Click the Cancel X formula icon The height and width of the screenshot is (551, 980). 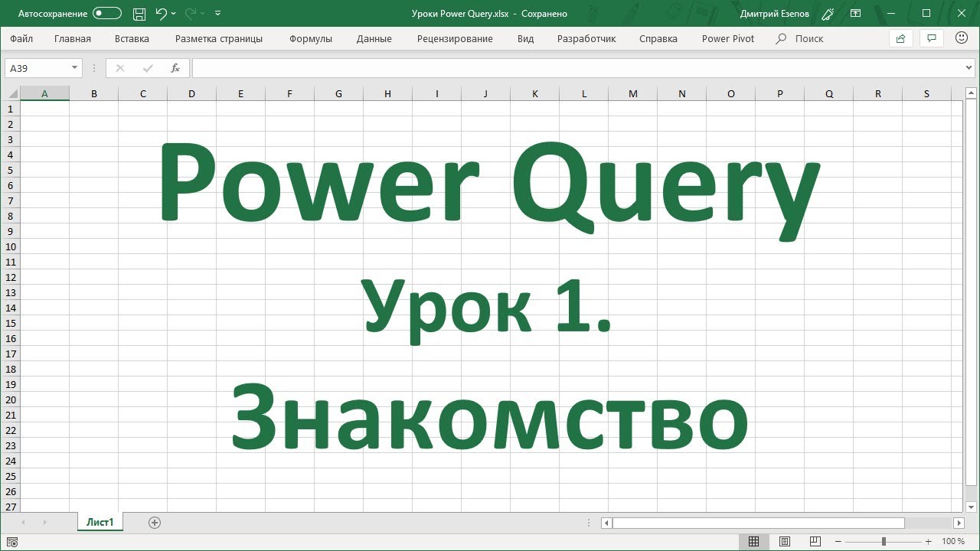[x=119, y=68]
